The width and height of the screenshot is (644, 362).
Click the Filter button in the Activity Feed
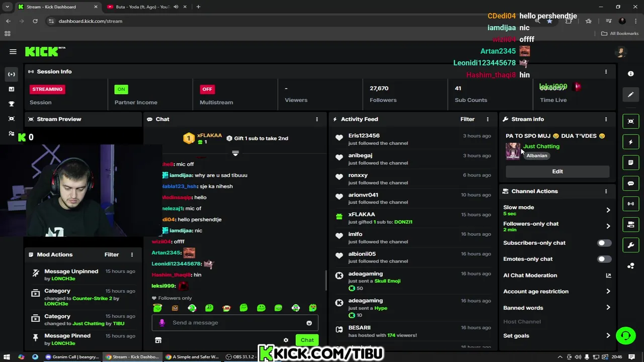467,119
